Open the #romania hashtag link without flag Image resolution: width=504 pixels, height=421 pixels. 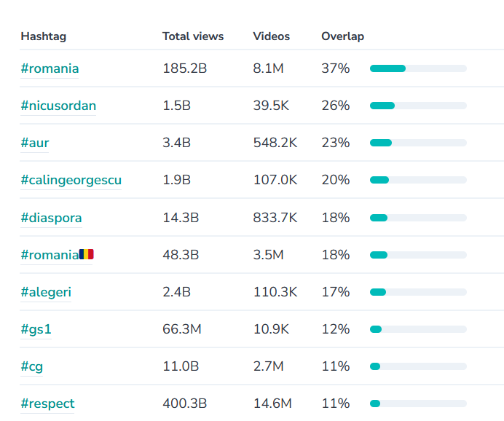tap(50, 68)
